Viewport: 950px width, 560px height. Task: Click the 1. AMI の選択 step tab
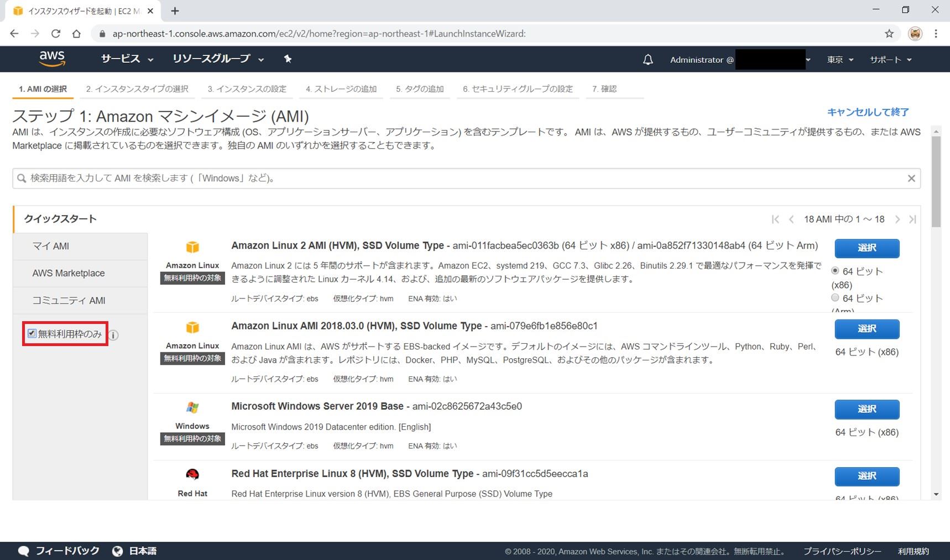point(43,89)
